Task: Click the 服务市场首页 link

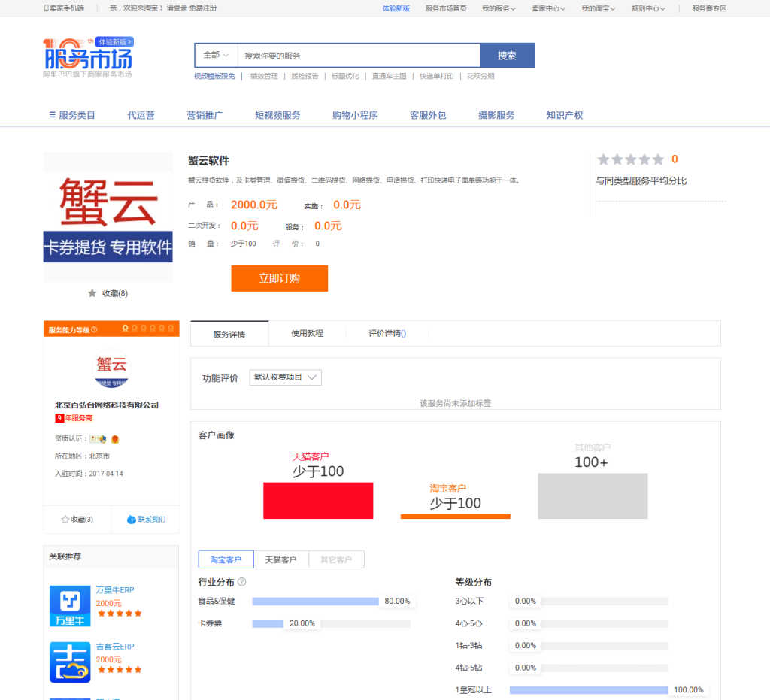Action: coord(446,8)
